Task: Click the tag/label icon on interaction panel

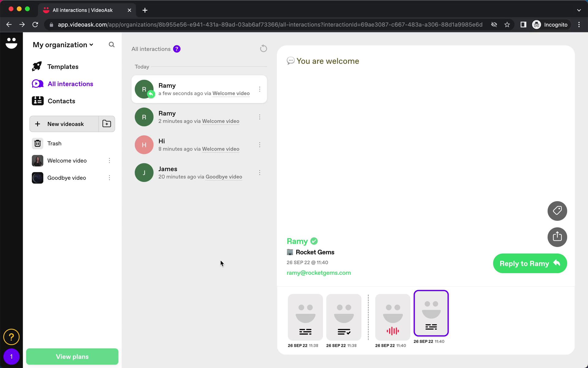Action: coord(557,211)
